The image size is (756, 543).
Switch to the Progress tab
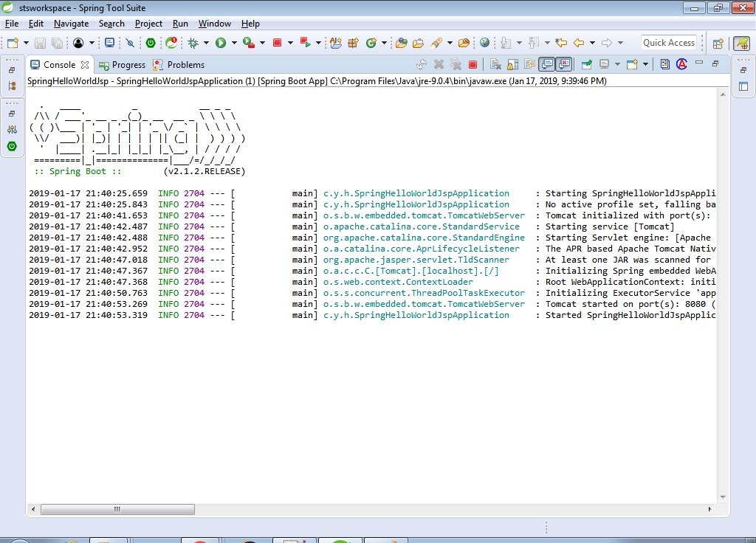tap(128, 65)
